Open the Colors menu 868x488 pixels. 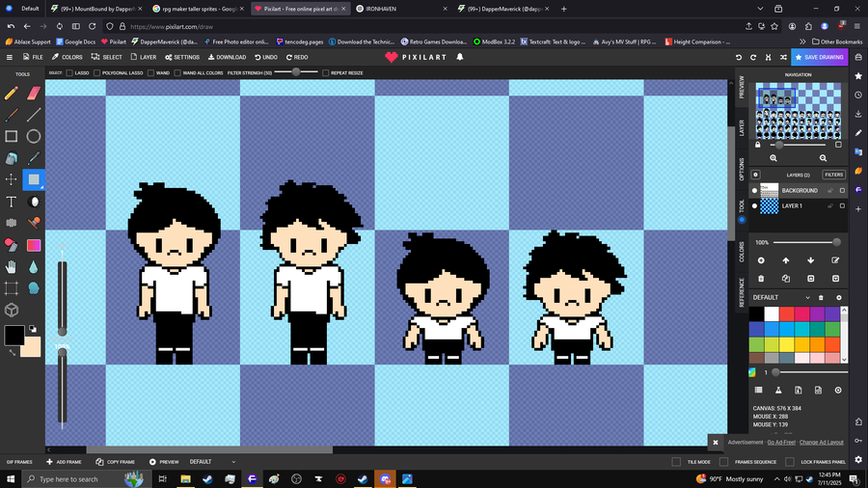coord(68,57)
